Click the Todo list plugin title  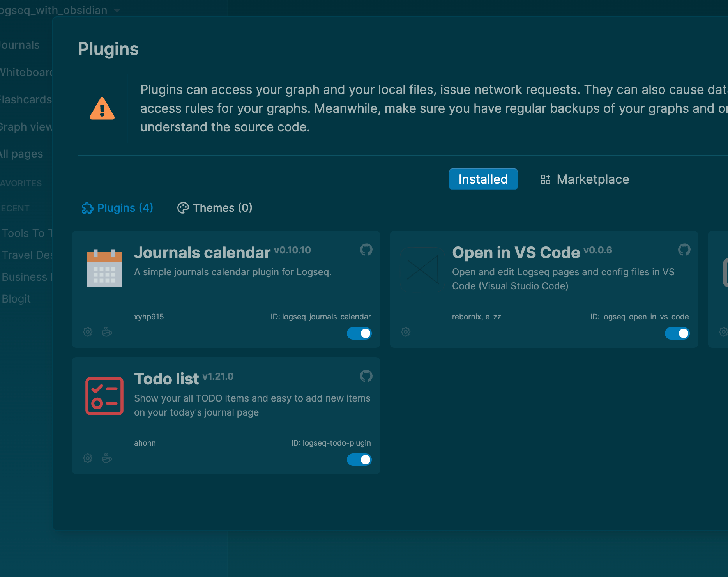(x=166, y=379)
